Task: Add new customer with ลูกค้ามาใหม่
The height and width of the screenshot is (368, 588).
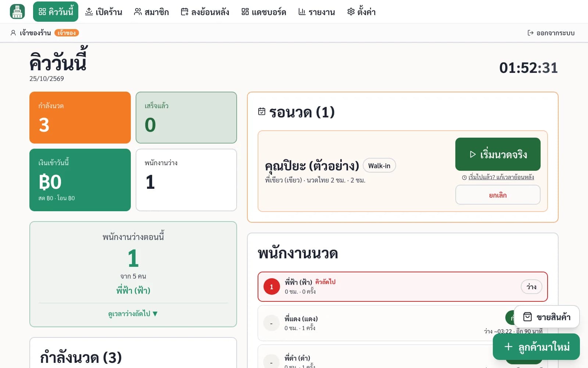Action: [536, 347]
